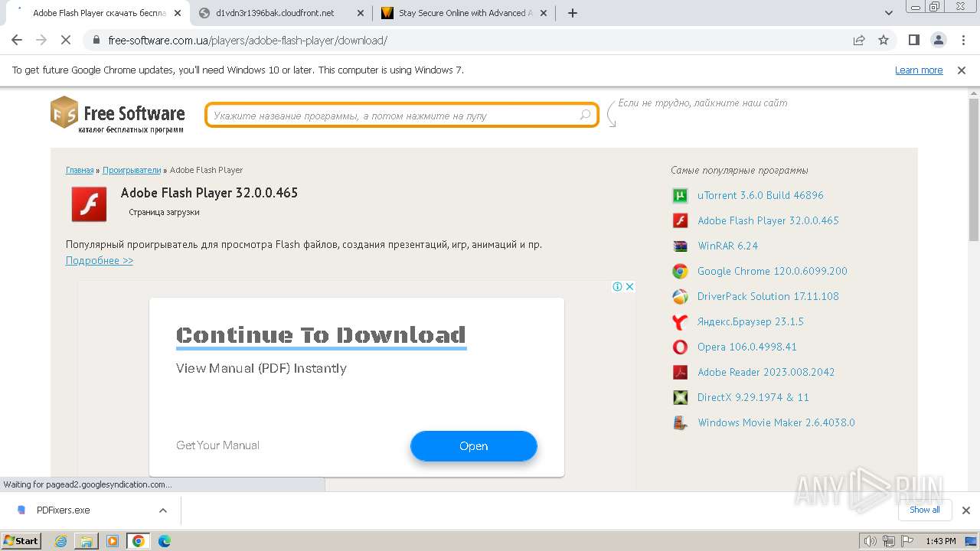
Task: Open the Проигрыватели breadcrumb link
Action: coord(132,170)
